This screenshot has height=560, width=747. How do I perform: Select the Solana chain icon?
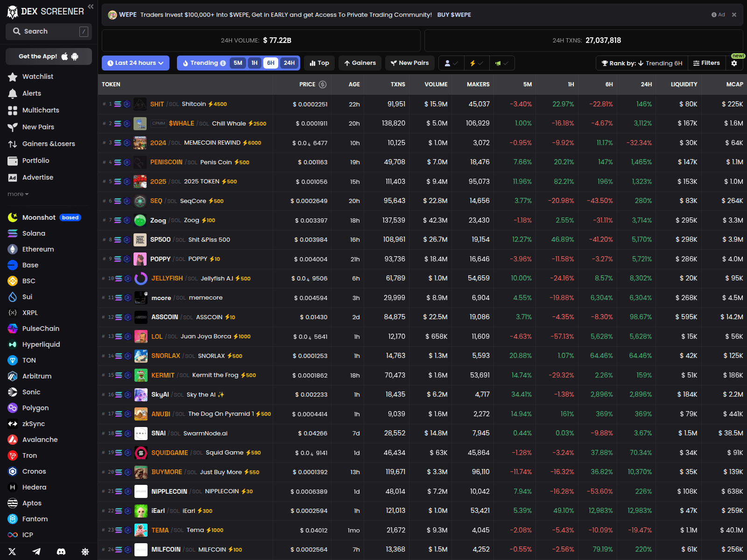click(13, 233)
